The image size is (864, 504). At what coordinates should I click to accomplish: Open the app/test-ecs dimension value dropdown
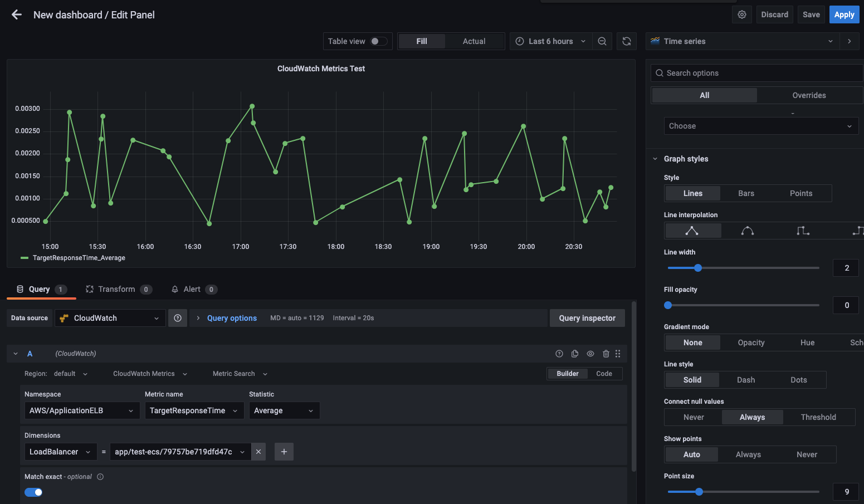click(180, 452)
